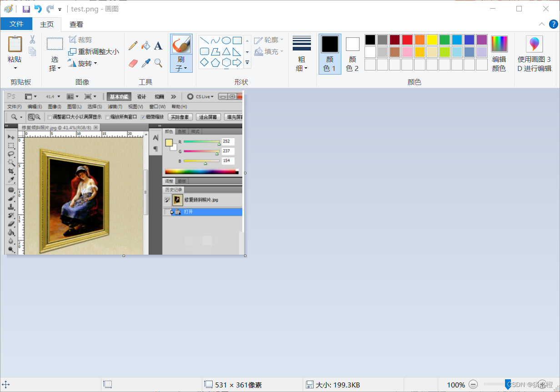Select the Rounded rectangle shape
Screen dimensions: 560x392
click(x=205, y=51)
